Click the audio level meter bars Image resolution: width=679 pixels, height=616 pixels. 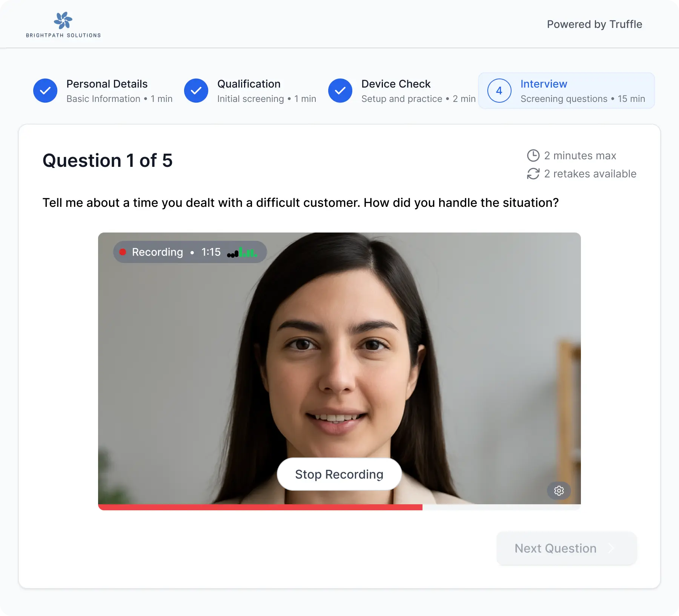(x=242, y=252)
